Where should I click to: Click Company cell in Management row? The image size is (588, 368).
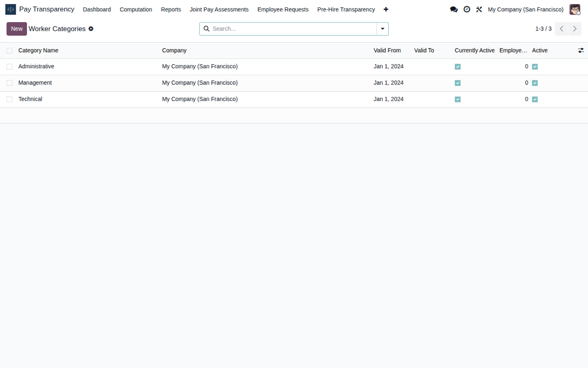pos(200,83)
